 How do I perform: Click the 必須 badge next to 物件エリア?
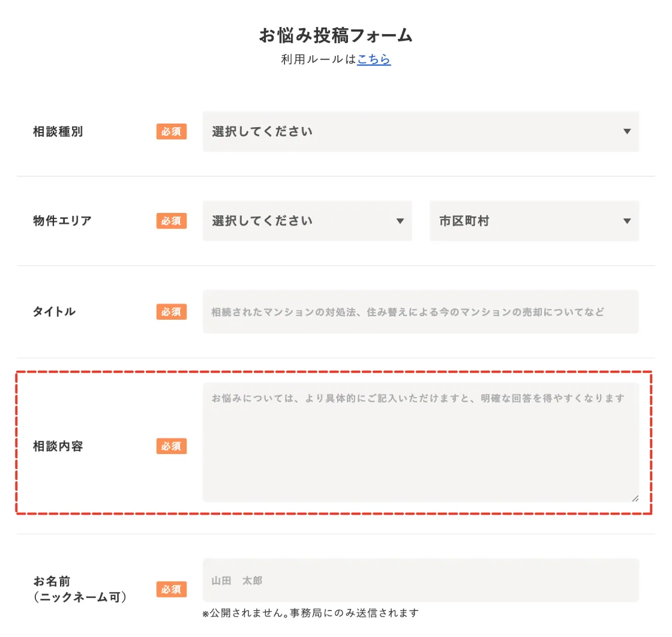point(172,221)
